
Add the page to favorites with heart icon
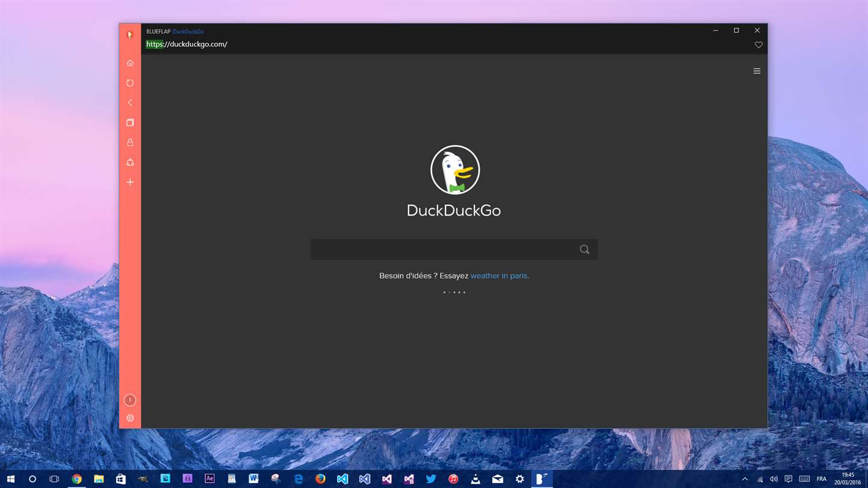point(758,45)
